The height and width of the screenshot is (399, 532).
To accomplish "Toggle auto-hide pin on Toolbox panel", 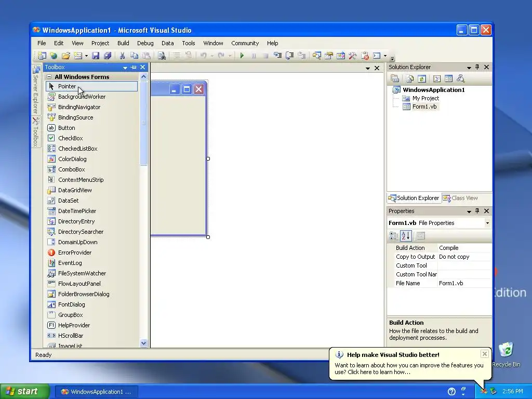I will (134, 68).
